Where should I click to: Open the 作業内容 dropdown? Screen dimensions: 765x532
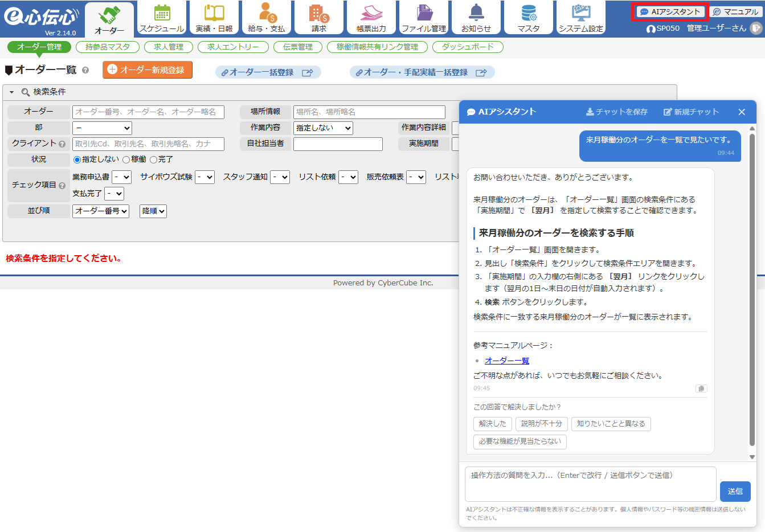(x=323, y=128)
